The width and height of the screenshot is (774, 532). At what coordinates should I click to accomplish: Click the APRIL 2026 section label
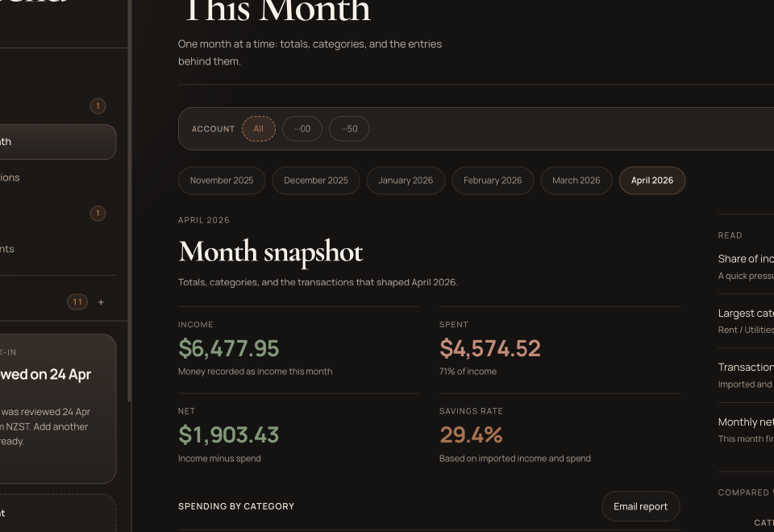[x=204, y=220]
